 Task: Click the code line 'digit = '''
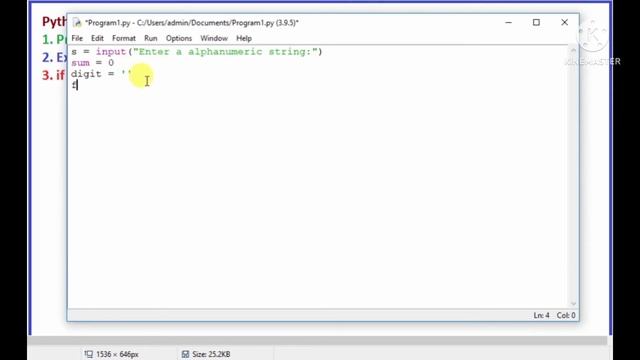(x=101, y=74)
